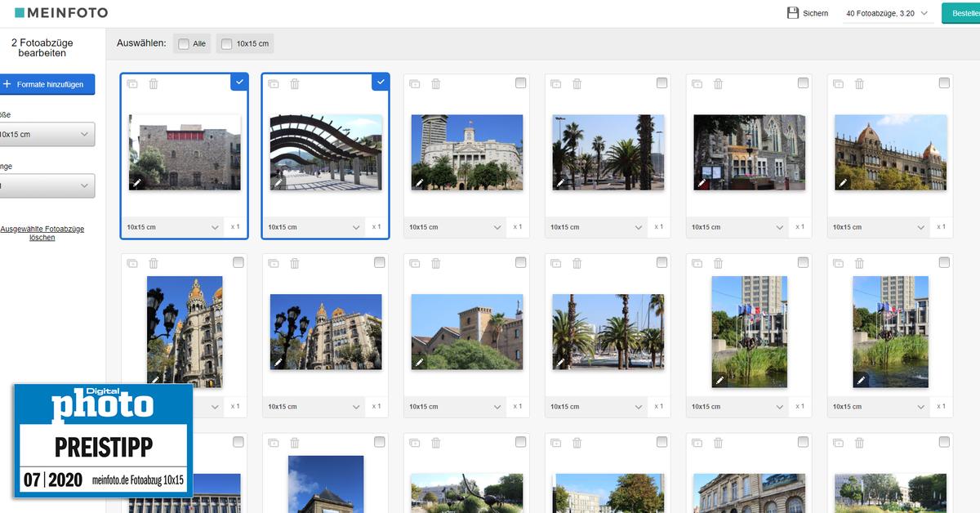Click duplicate icon on curved pergola photo card
The height and width of the screenshot is (513, 980).
[274, 83]
